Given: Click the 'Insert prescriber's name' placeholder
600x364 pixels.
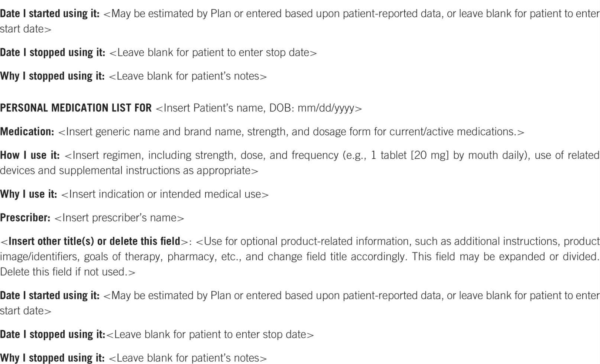Looking at the screenshot, I should [119, 218].
